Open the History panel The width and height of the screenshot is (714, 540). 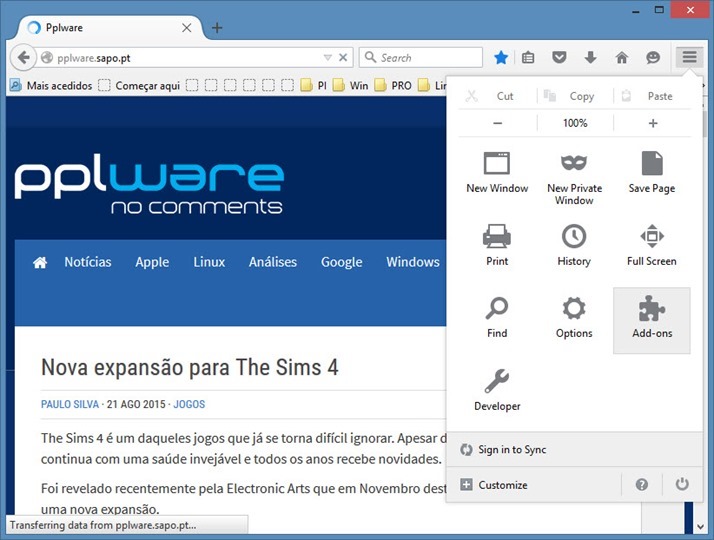574,245
